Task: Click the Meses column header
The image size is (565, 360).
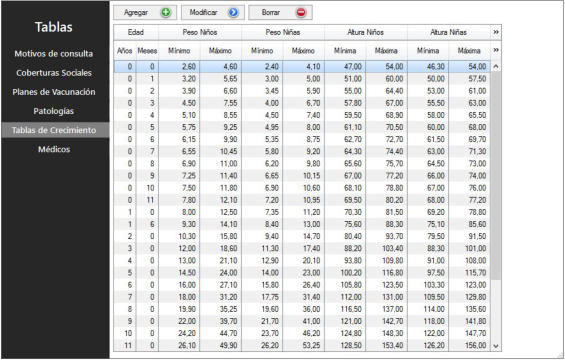Action: 147,51
